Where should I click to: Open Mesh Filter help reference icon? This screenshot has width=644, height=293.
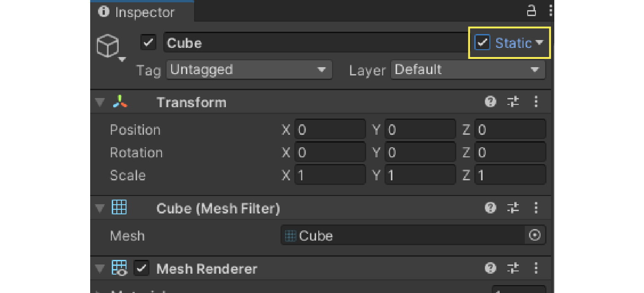[x=490, y=208]
